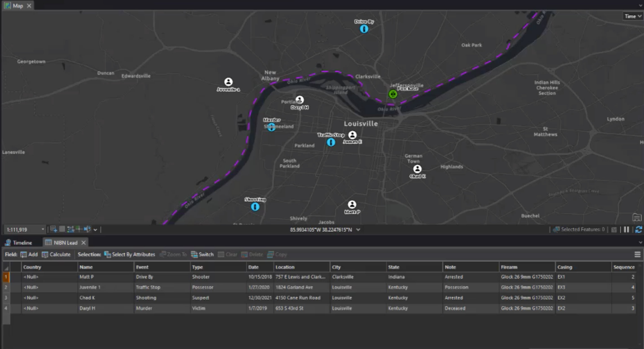Image resolution: width=644 pixels, height=349 pixels.
Task: Open the map scale dropdown showing 1:111,919
Action: click(x=43, y=229)
